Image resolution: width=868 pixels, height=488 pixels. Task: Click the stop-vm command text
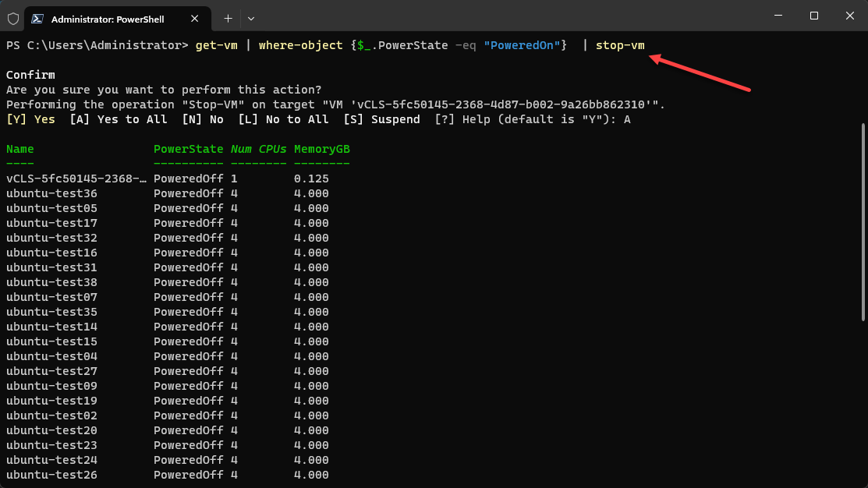coord(620,45)
